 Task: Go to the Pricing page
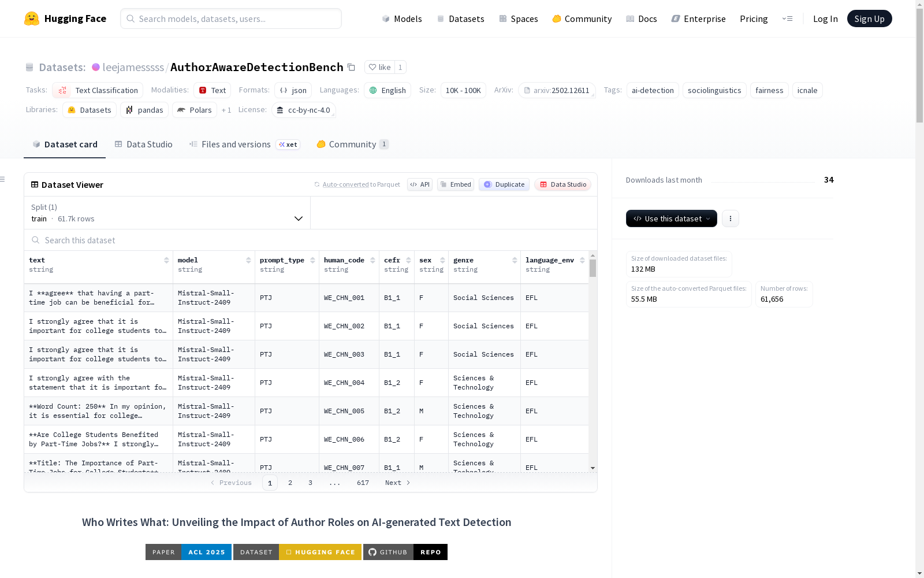point(754,18)
